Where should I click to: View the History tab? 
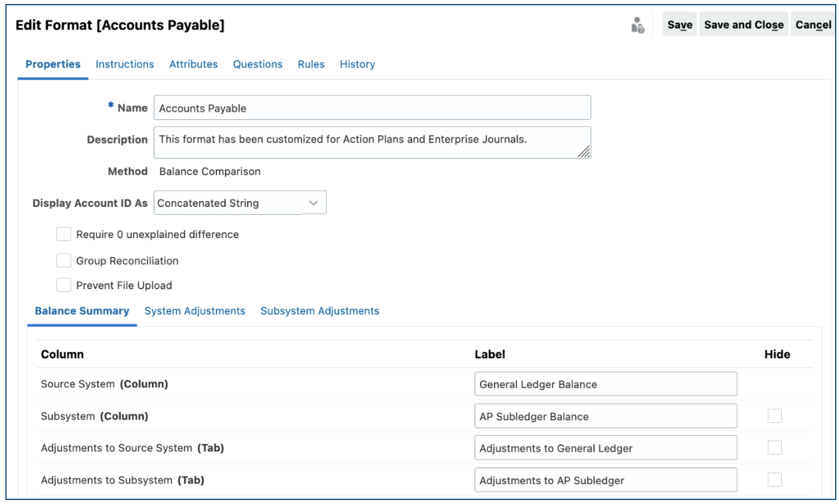pyautogui.click(x=357, y=64)
